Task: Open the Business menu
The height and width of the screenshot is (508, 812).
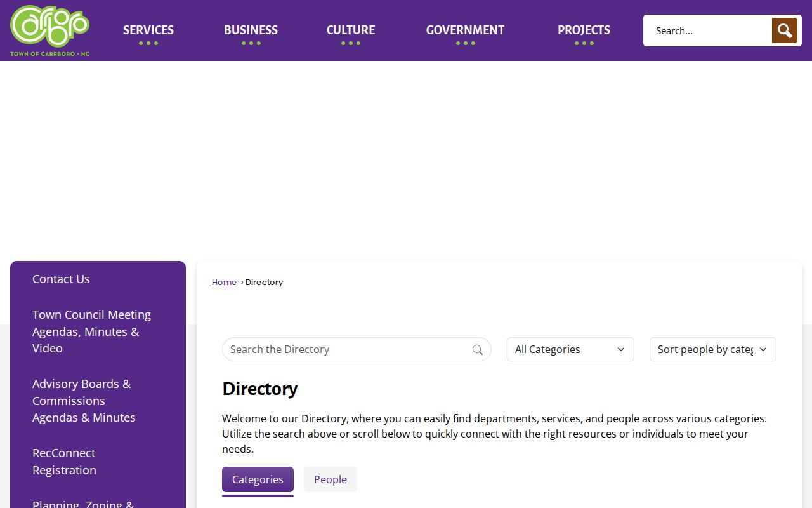Action: tap(251, 30)
